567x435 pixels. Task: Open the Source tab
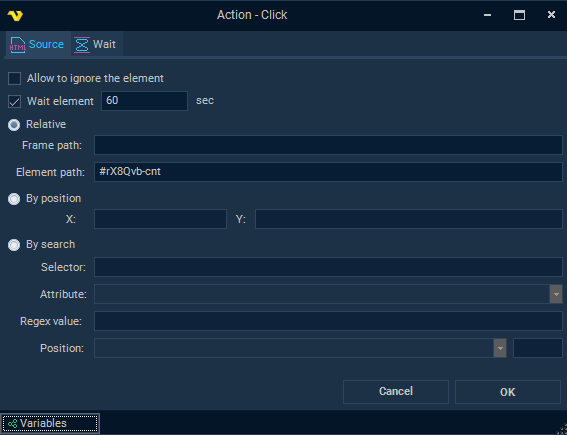tap(38, 44)
